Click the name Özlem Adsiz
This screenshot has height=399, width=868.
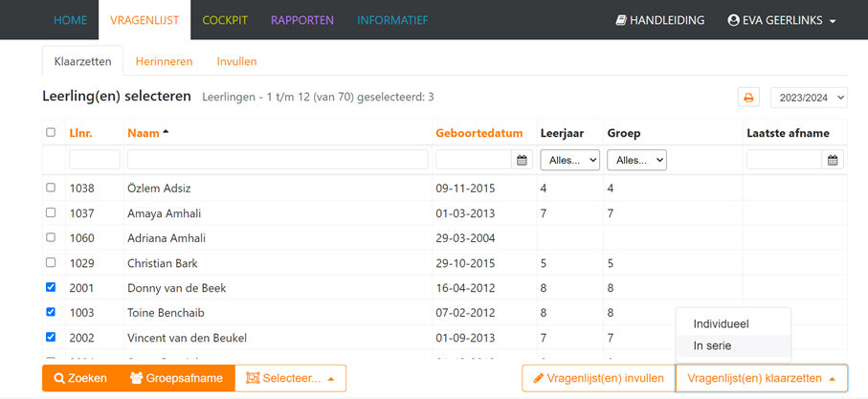[159, 188]
